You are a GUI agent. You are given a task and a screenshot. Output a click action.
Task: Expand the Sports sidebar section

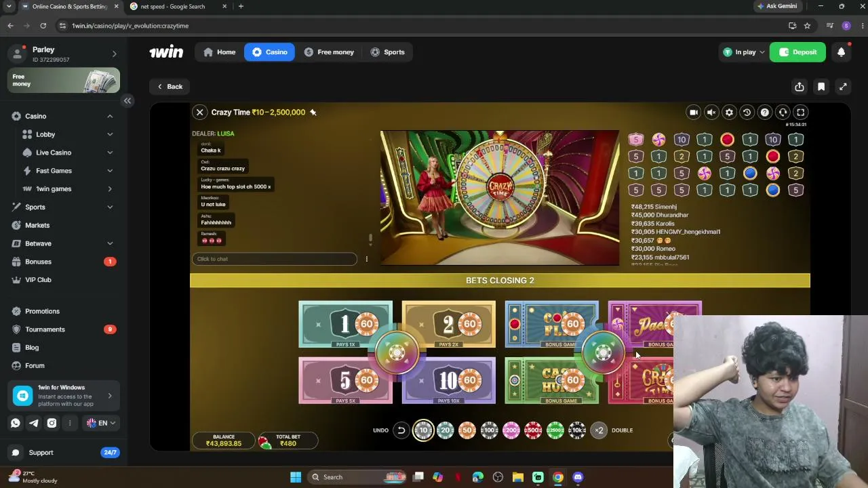coord(110,207)
